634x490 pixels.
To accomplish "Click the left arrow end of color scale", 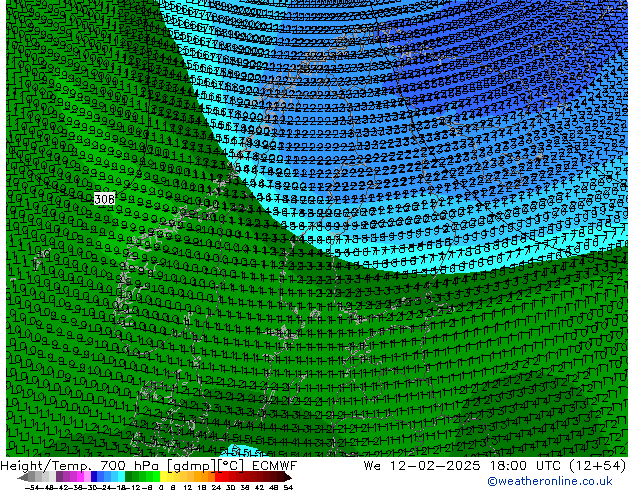I will [23, 477].
